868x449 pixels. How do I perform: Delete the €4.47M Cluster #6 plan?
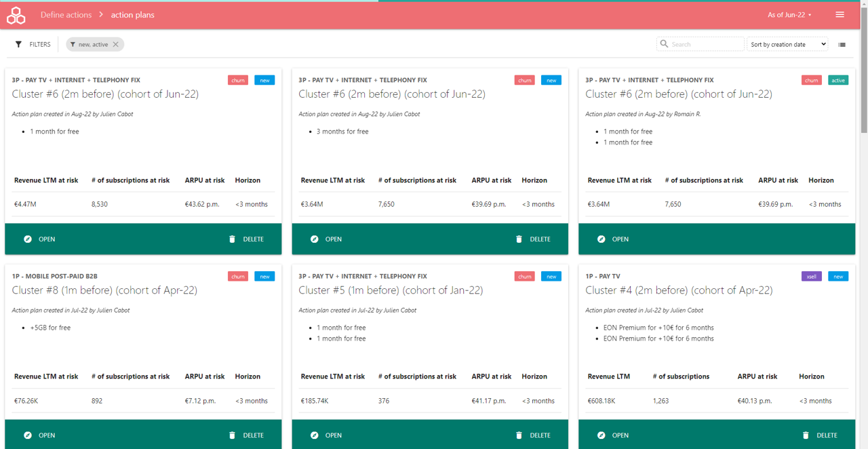tap(246, 239)
